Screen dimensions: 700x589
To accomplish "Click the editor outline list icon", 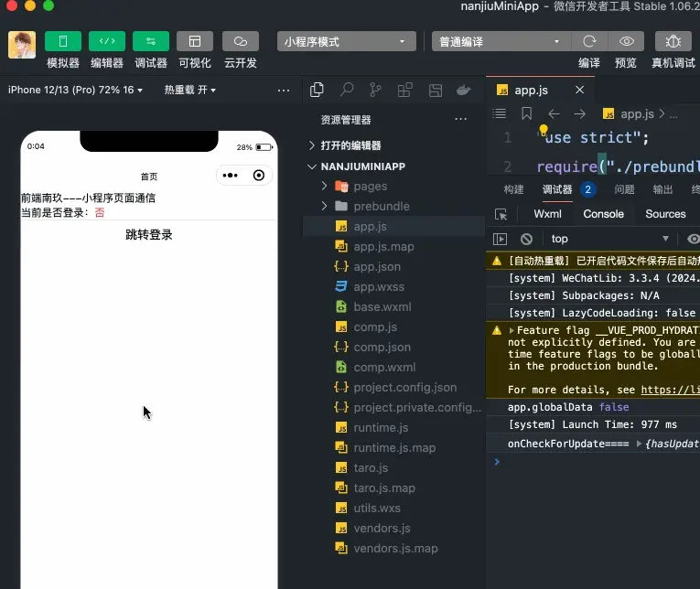I will (499, 113).
